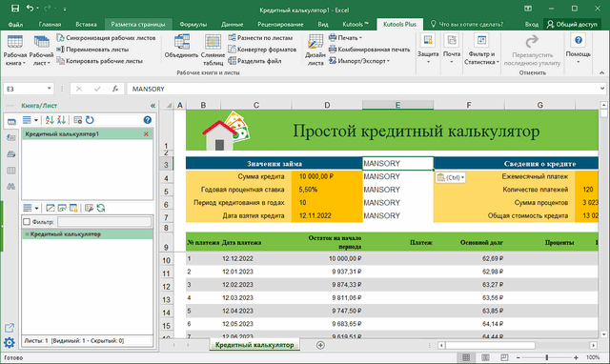Switch to the Главная tab
The image size is (610, 364).
[x=50, y=24]
